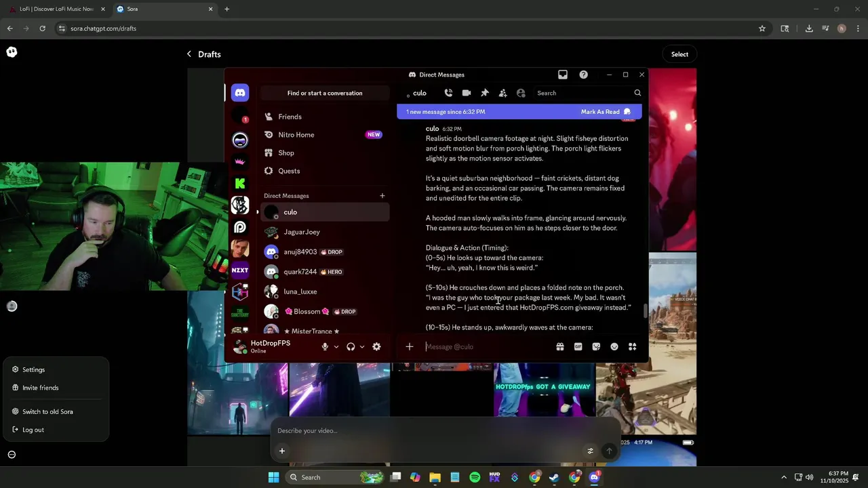Attach a file with Discord plus button
The width and height of the screenshot is (868, 488).
[x=410, y=346]
